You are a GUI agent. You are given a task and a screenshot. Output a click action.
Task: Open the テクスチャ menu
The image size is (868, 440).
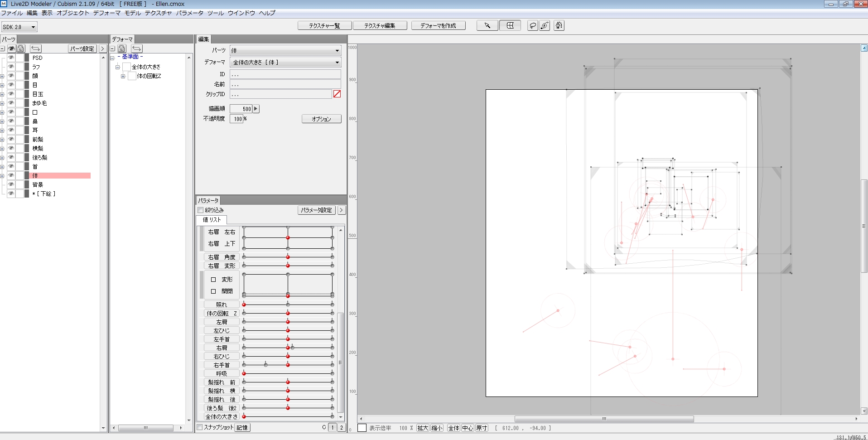(158, 13)
